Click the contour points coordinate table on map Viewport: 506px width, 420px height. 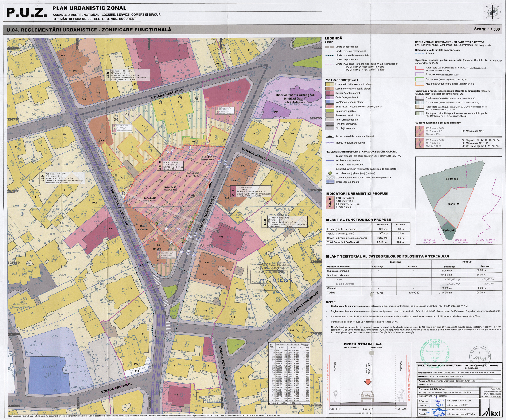pyautogui.click(x=289, y=374)
